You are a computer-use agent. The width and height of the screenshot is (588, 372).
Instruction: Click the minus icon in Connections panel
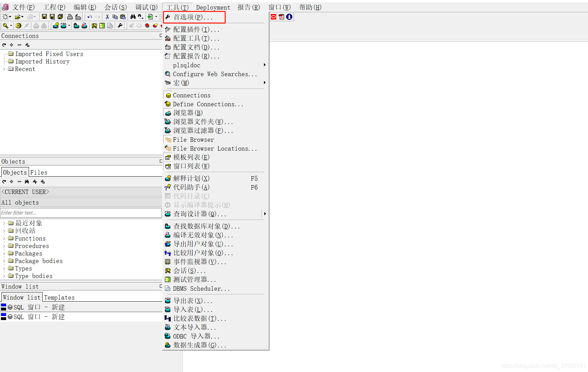pos(19,45)
